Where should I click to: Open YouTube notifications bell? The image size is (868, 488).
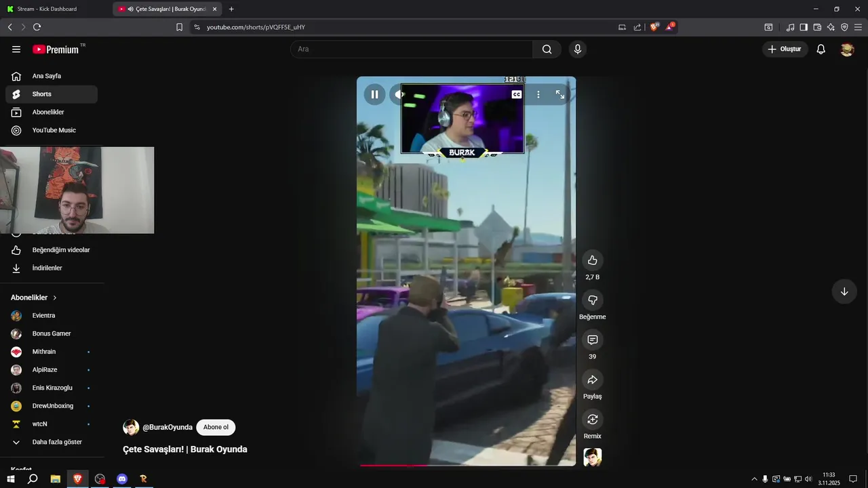point(821,49)
